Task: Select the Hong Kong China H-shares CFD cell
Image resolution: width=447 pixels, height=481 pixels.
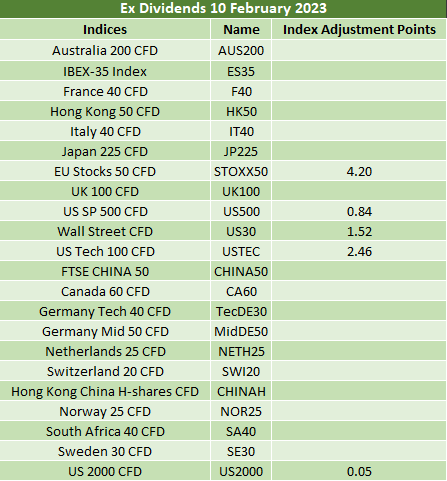Action: (105, 391)
